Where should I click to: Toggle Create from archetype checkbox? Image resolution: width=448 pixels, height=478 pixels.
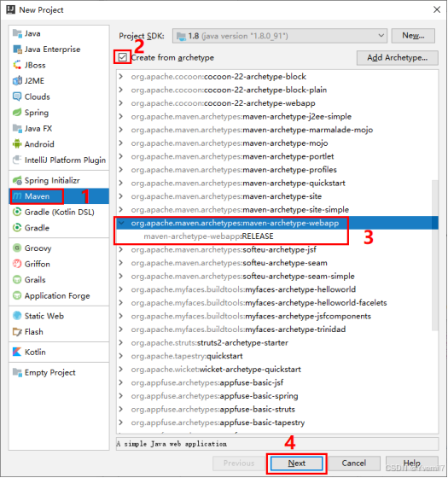pyautogui.click(x=123, y=57)
